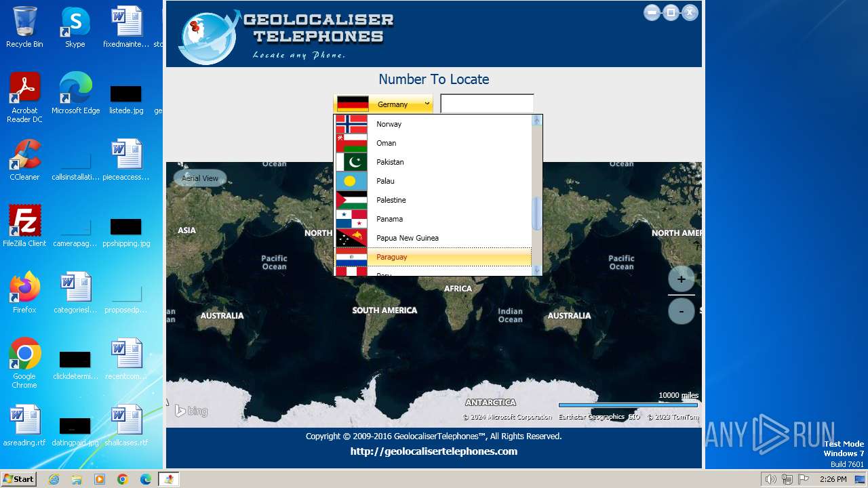Zoom in the map with plus button
The image size is (868, 488).
point(682,279)
